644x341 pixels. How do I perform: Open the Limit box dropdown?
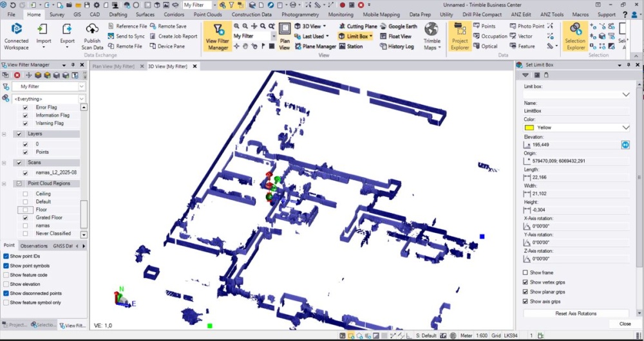625,95
